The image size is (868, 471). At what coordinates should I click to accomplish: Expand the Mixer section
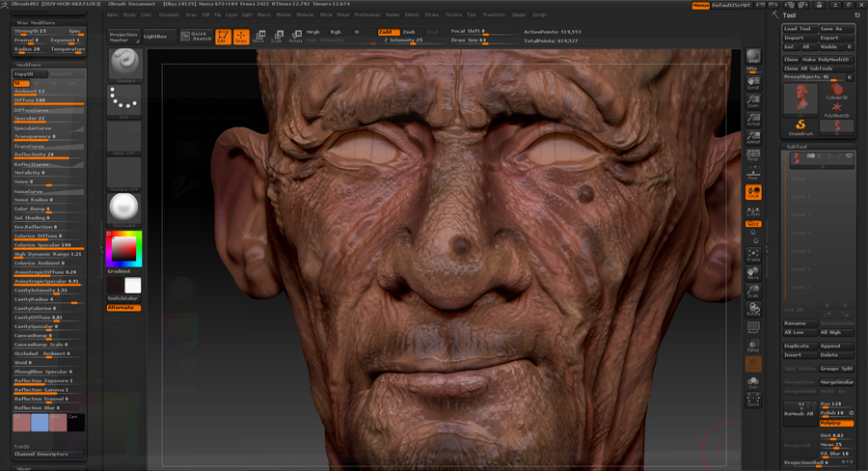point(24,468)
